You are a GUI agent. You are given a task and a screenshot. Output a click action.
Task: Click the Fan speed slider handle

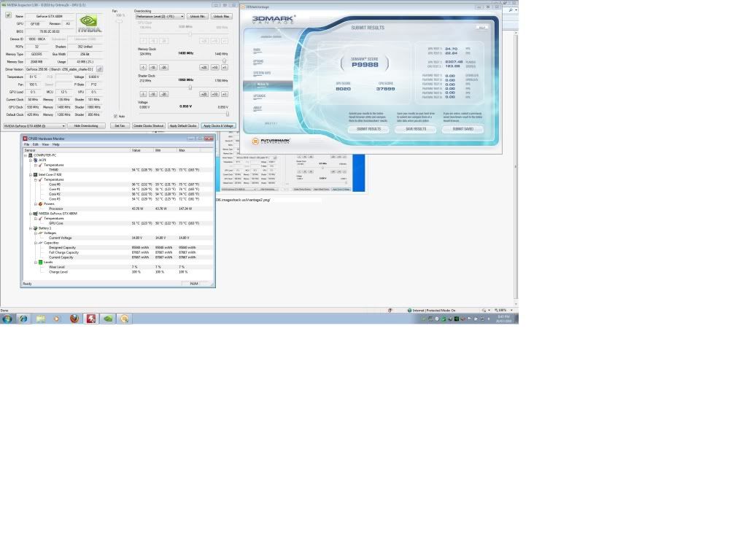[x=120, y=21]
